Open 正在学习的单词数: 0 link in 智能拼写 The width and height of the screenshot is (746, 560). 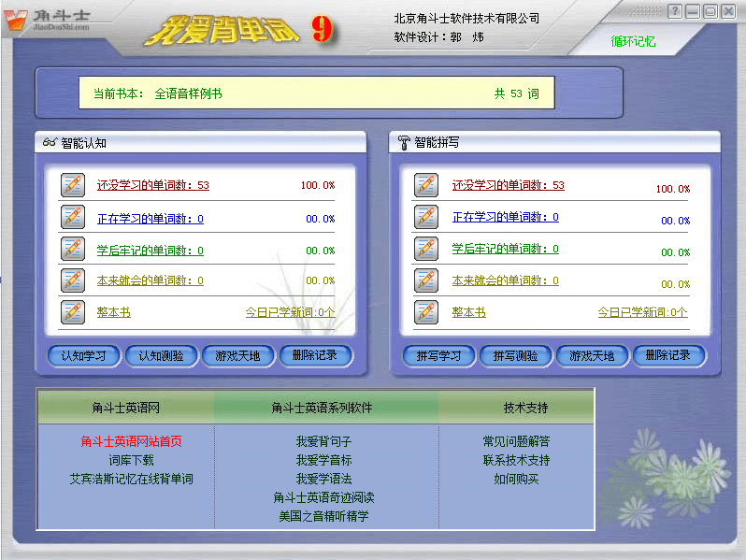click(x=505, y=217)
